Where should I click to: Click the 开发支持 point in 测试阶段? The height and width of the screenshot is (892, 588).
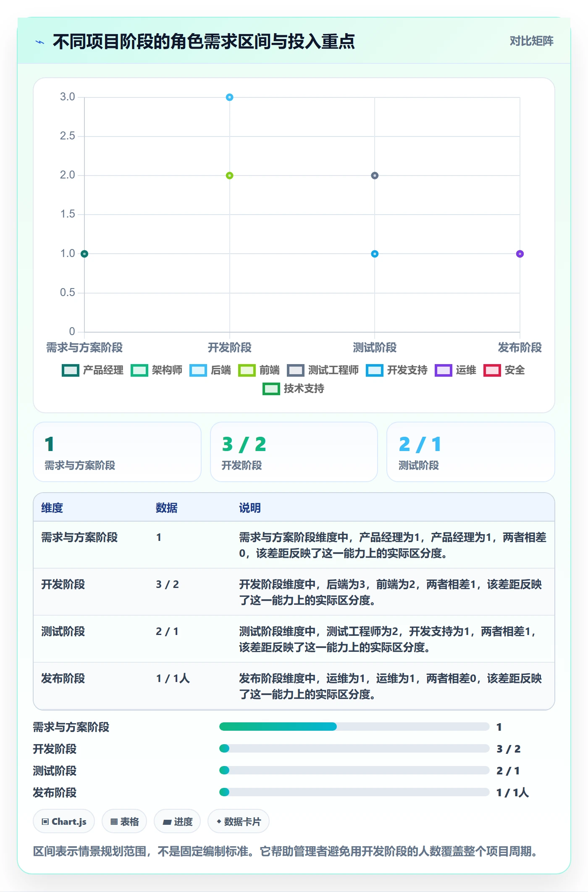(x=375, y=254)
